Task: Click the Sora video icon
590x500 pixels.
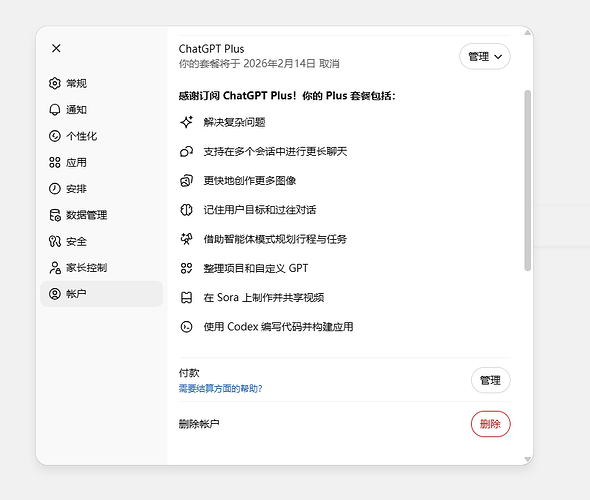Action: click(186, 298)
